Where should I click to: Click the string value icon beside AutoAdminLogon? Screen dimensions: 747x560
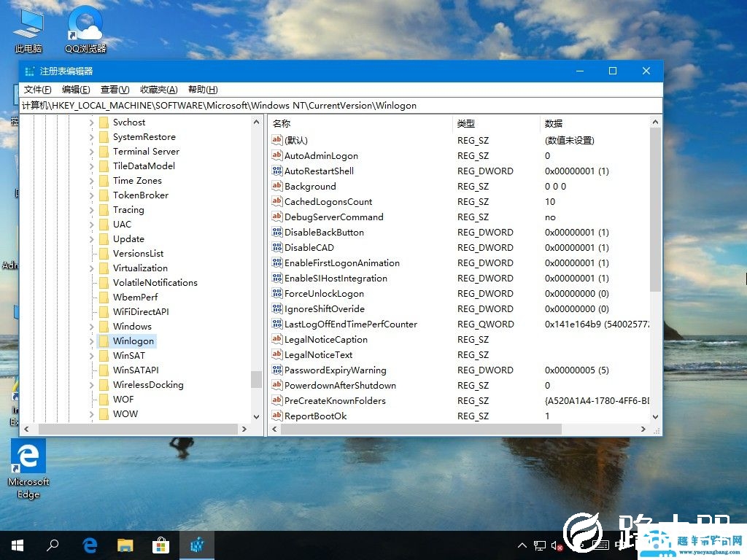point(278,155)
